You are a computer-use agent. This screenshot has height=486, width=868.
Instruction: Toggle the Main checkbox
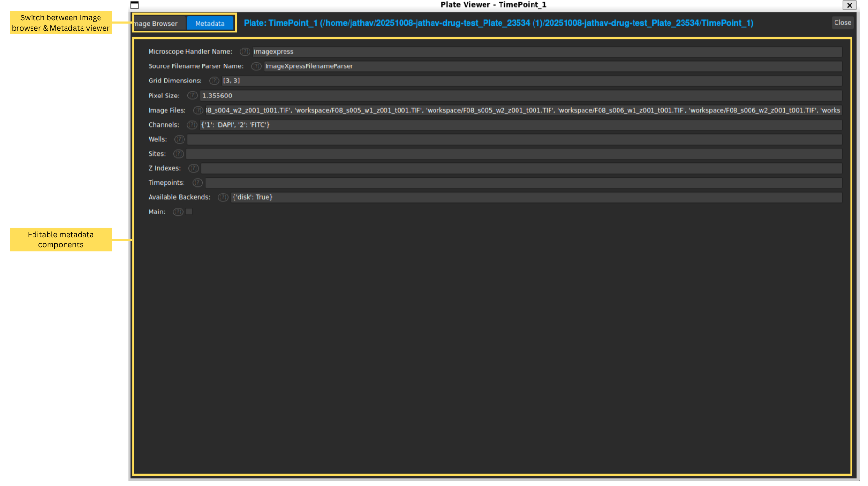click(189, 211)
